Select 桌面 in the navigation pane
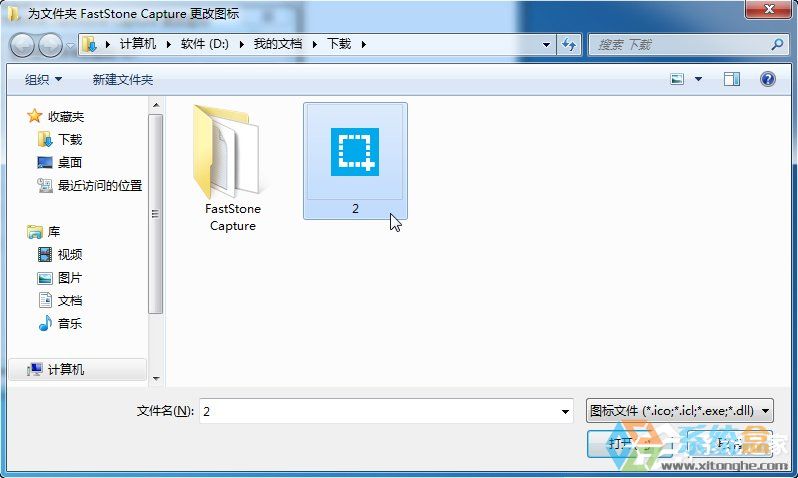 [70, 162]
